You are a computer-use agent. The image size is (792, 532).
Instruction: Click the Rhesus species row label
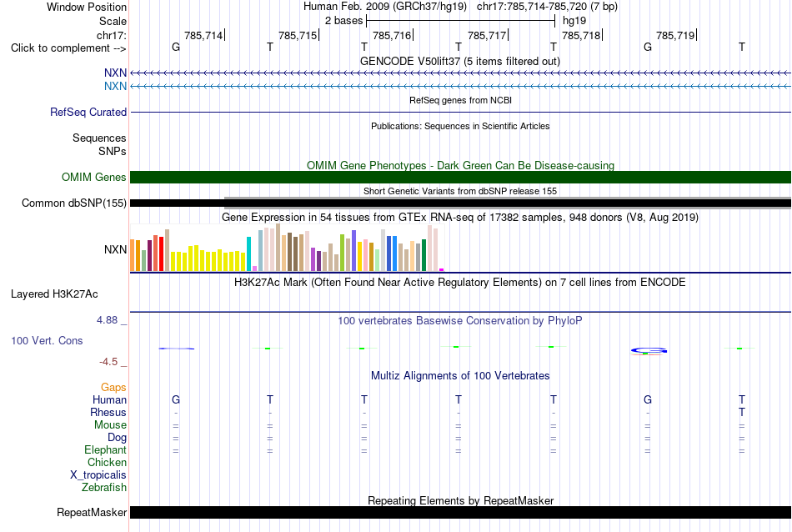[108, 412]
